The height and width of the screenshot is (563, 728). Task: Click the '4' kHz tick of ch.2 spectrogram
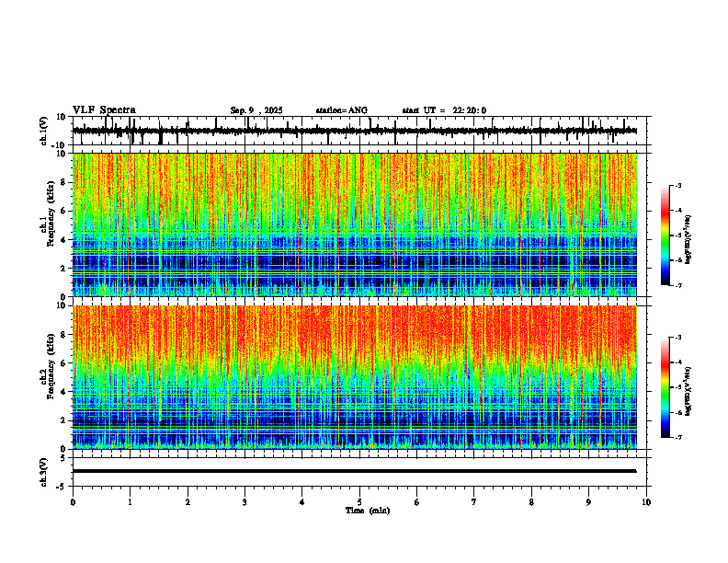pyautogui.click(x=64, y=392)
